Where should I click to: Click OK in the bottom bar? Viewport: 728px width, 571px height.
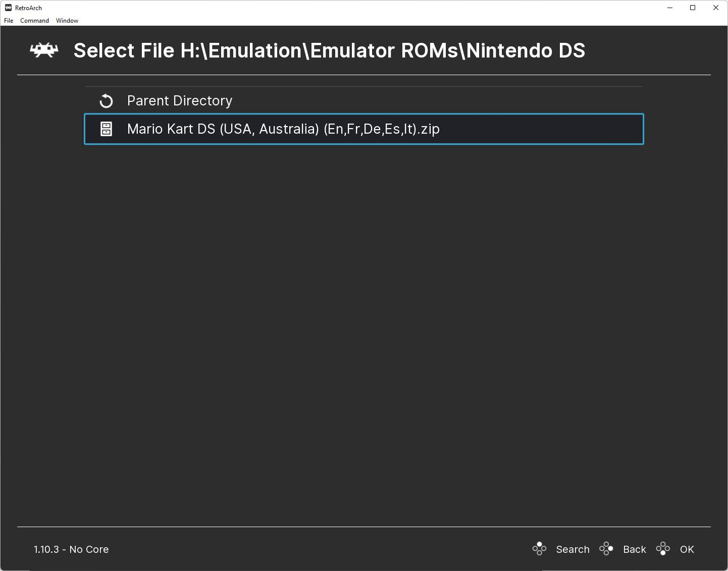pyautogui.click(x=687, y=549)
